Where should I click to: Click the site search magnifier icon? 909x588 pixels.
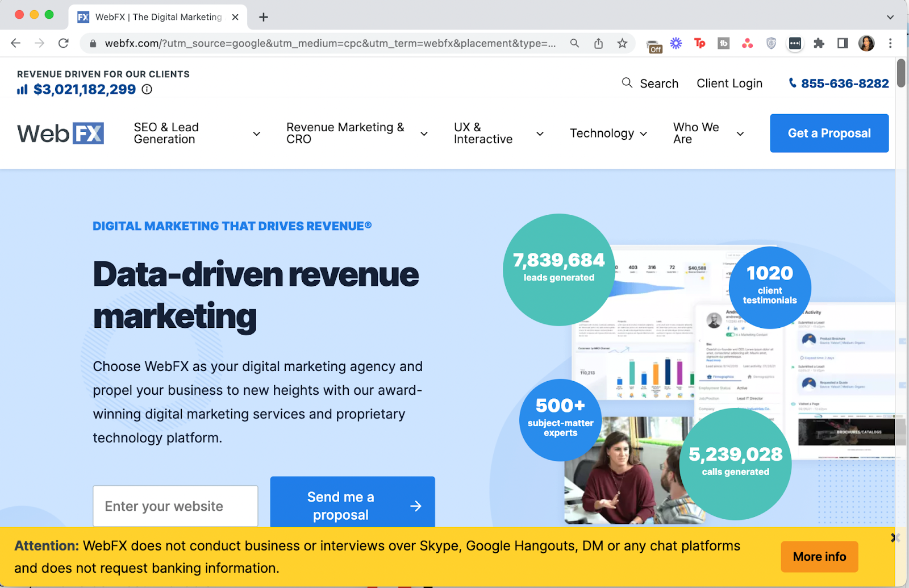point(627,83)
